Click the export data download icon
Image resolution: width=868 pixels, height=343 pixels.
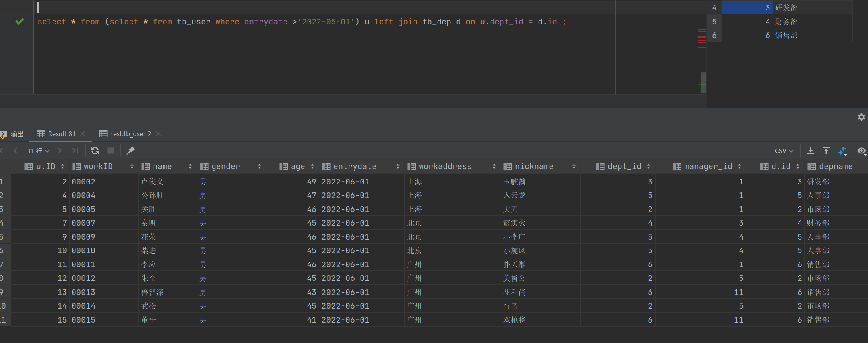click(811, 151)
